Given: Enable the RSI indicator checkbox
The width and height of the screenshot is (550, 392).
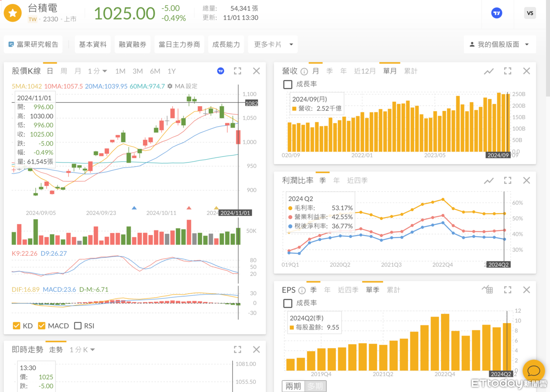Looking at the screenshot, I should point(78,326).
